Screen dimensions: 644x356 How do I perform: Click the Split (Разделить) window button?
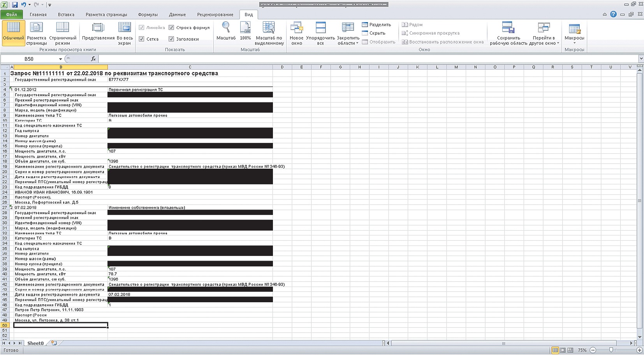pyautogui.click(x=377, y=25)
